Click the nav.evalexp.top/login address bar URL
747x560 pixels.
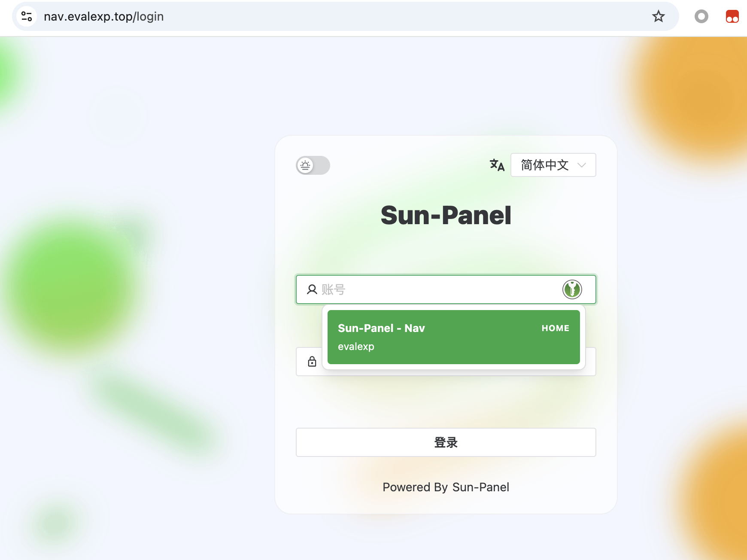103,16
